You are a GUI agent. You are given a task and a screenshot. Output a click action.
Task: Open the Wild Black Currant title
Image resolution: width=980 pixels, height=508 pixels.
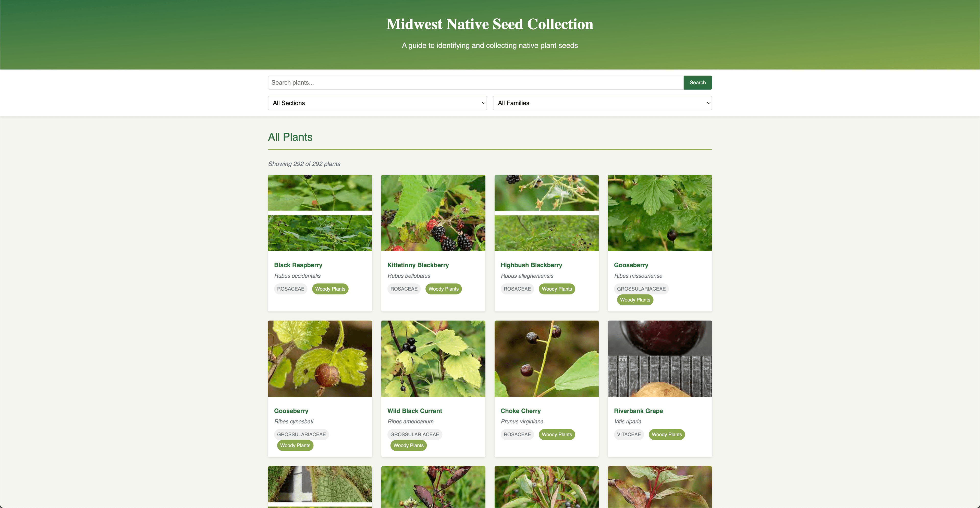coord(414,411)
